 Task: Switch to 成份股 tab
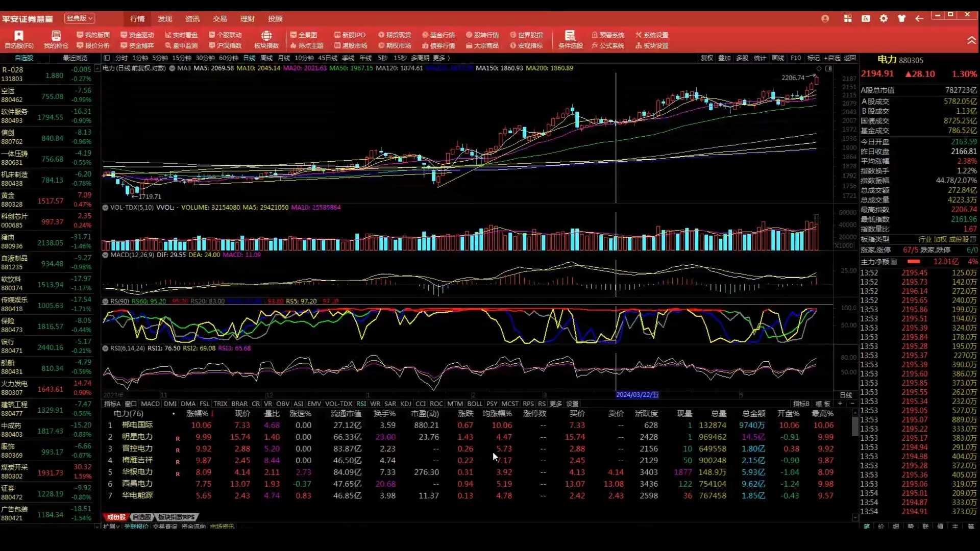pyautogui.click(x=116, y=517)
